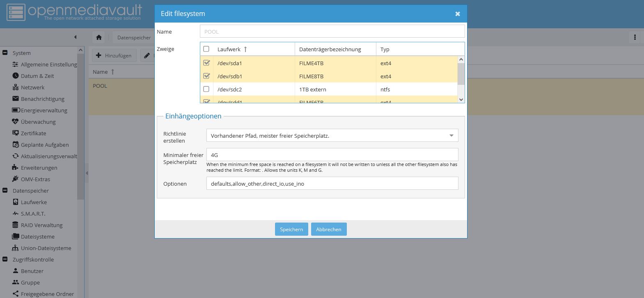The height and width of the screenshot is (298, 644).
Task: Open Dateisysteme in the sidebar
Action: click(x=37, y=237)
